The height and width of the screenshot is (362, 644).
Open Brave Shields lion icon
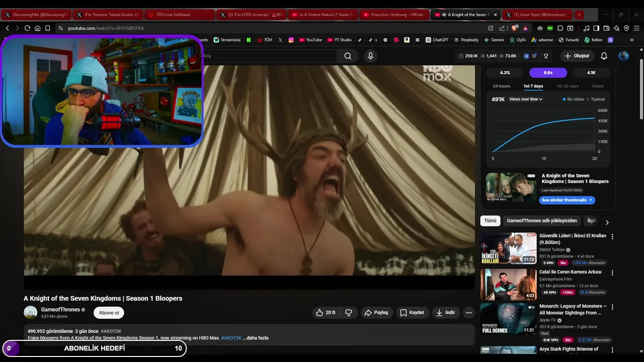[515, 28]
